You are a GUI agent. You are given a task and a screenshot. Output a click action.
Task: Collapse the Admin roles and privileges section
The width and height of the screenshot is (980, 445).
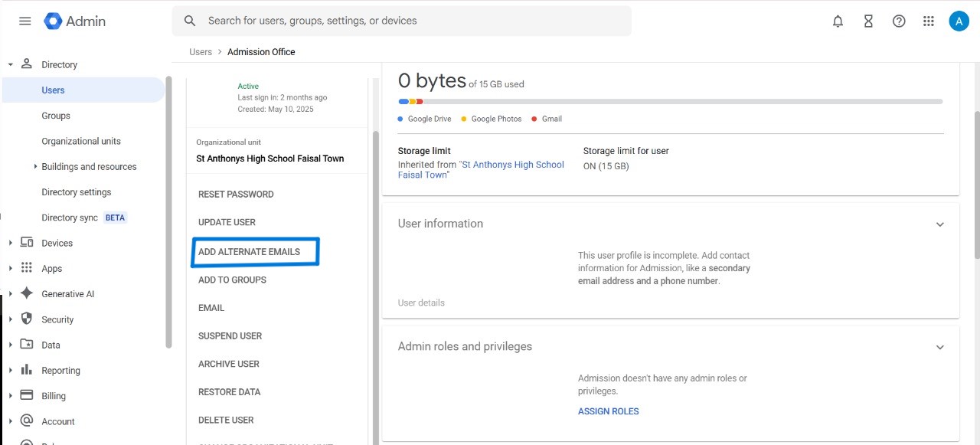pos(940,347)
